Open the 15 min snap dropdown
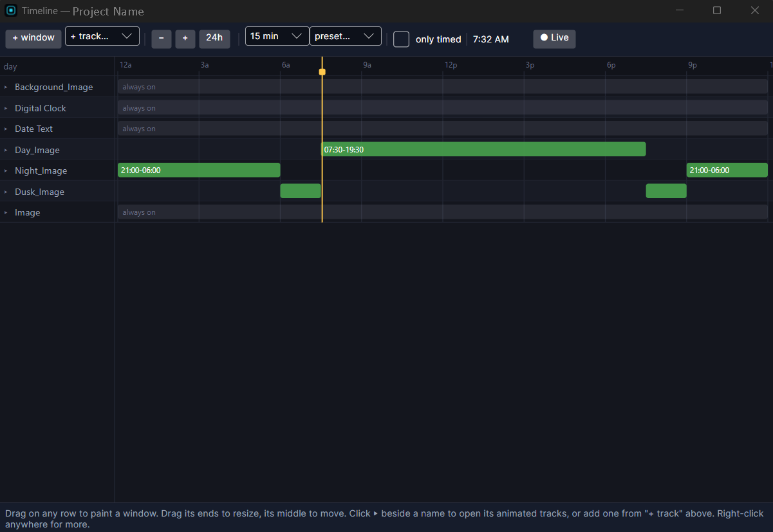Image resolution: width=773 pixels, height=532 pixels. pyautogui.click(x=277, y=36)
